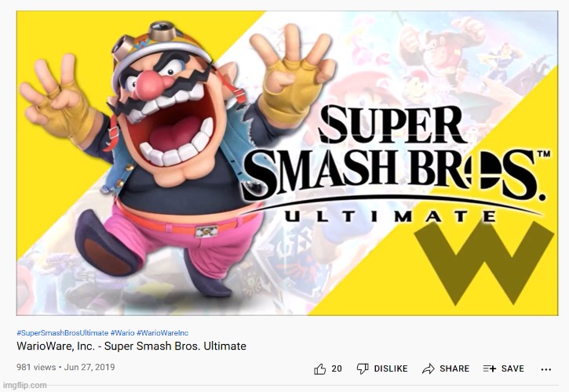Click the curved-arrow share icon
This screenshot has width=569, height=392.
click(x=429, y=368)
